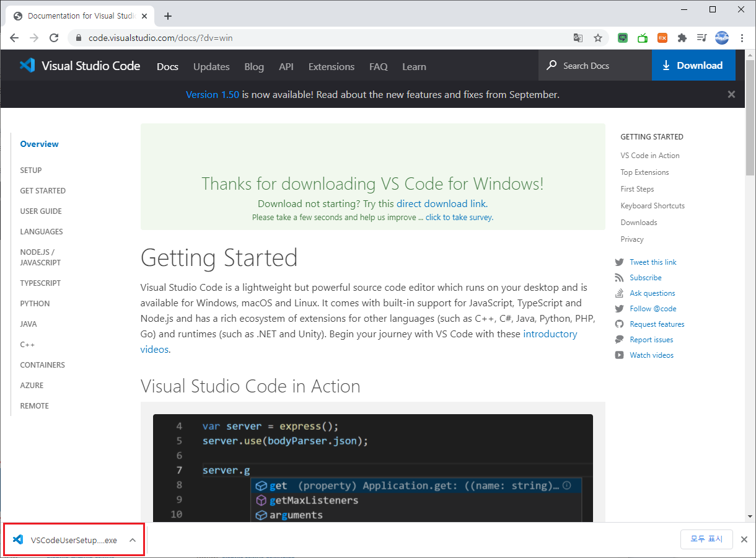
Task: Click the Version 1.50 link
Action: 213,95
